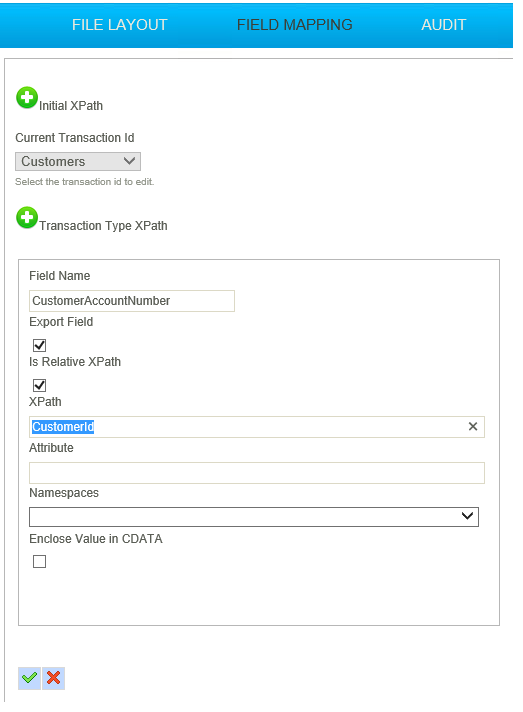Clear the XPath field using the X icon
Screen dimensions: 523x712
[x=473, y=426]
